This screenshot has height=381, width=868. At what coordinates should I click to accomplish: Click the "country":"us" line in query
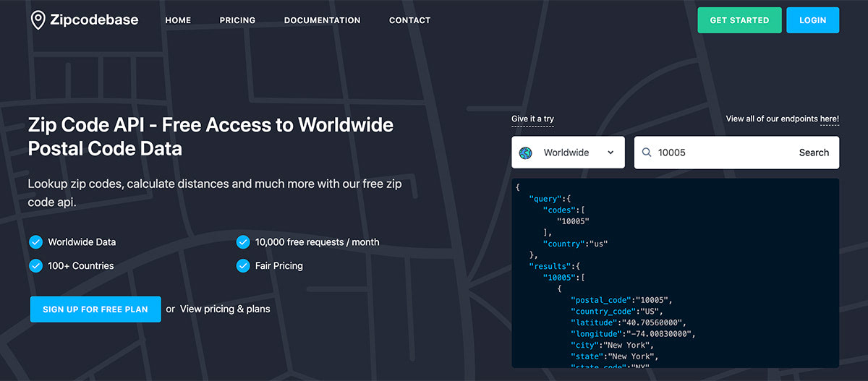(x=576, y=244)
